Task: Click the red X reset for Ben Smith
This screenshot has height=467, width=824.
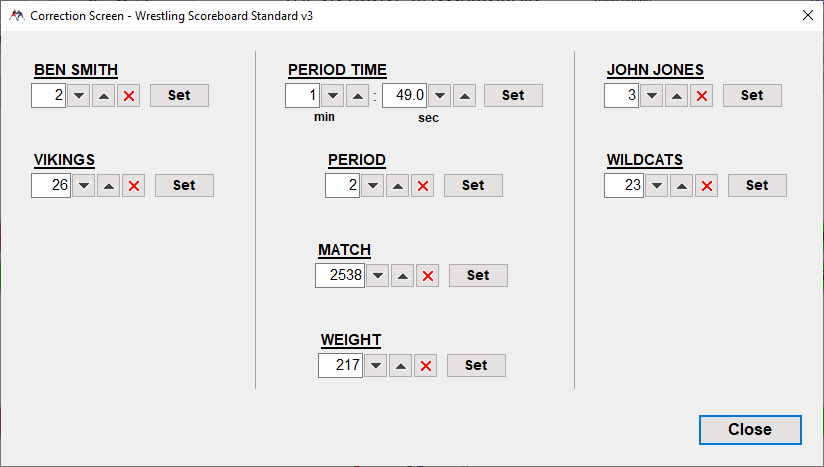Action: [129, 96]
